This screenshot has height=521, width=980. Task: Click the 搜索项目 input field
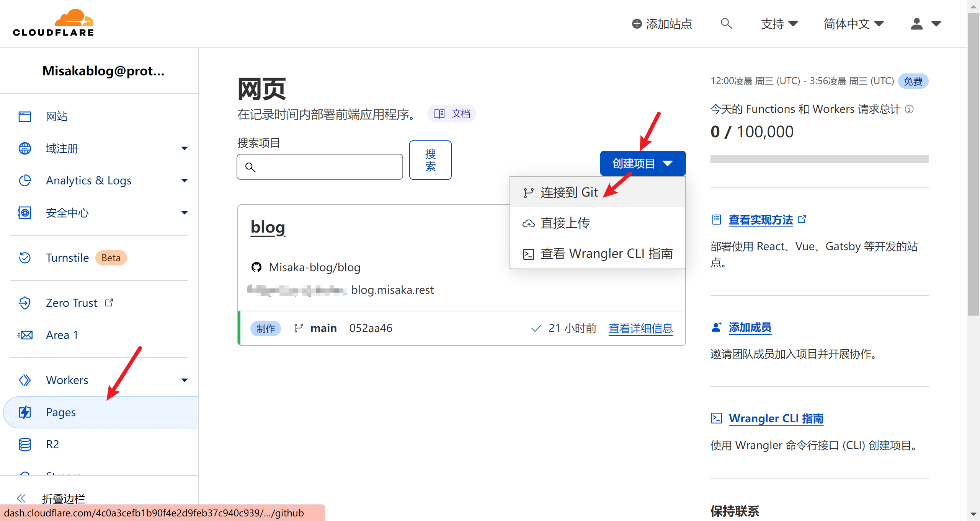coord(320,167)
